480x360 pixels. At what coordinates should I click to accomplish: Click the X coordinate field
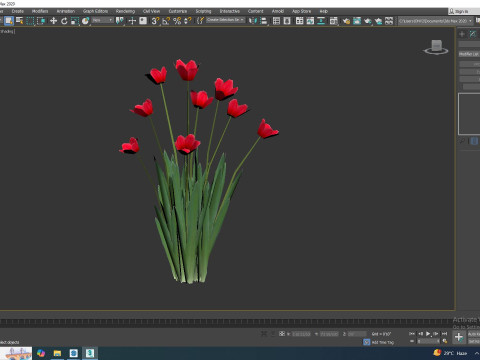click(301, 334)
